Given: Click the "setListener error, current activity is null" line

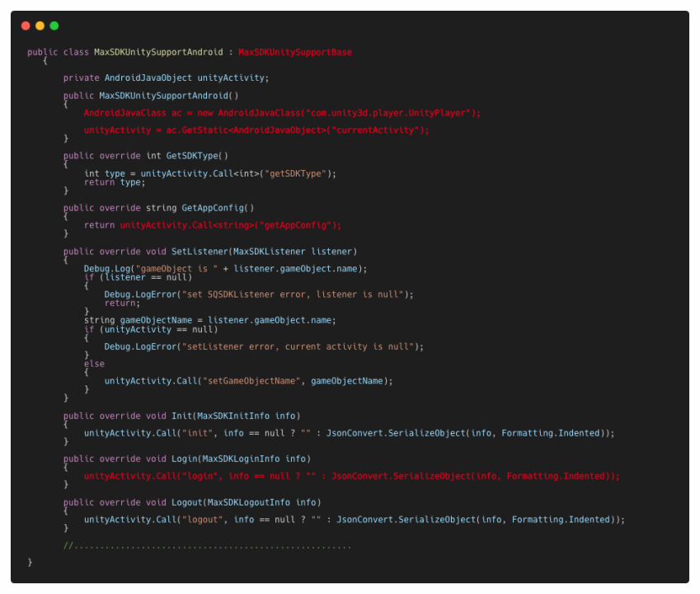Looking at the screenshot, I should pos(264,346).
